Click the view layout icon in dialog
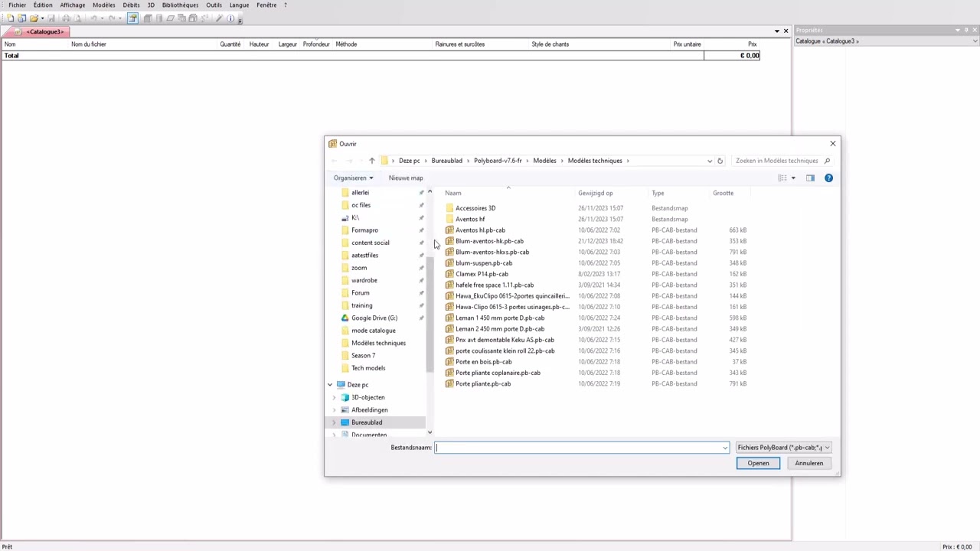This screenshot has height=551, width=980. point(782,178)
